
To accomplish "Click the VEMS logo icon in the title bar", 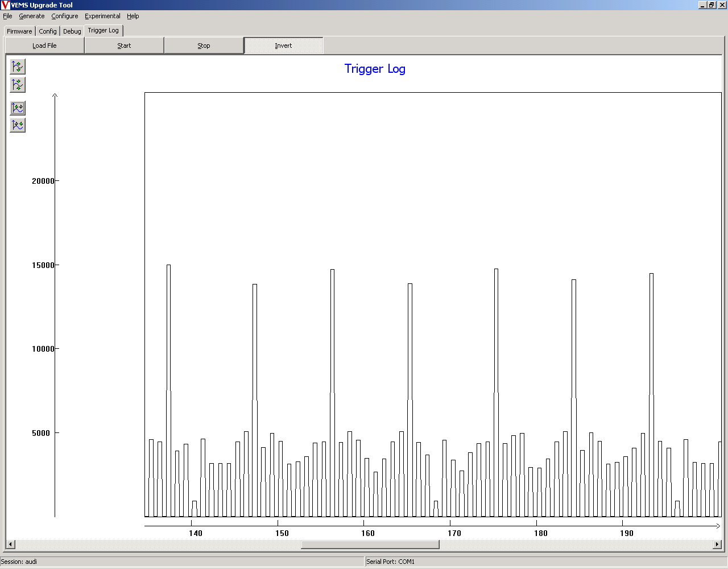I will coord(5,5).
